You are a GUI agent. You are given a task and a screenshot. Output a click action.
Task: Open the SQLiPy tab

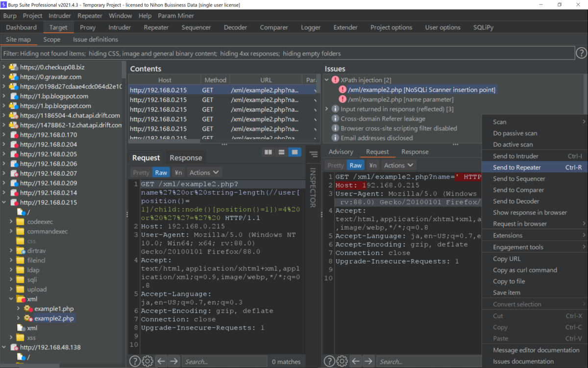pos(483,27)
